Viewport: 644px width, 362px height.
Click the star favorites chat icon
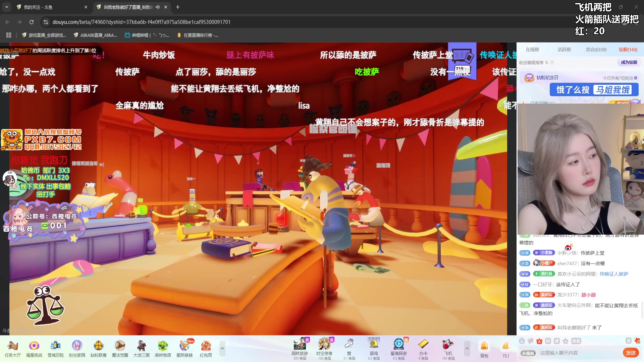[566, 341]
